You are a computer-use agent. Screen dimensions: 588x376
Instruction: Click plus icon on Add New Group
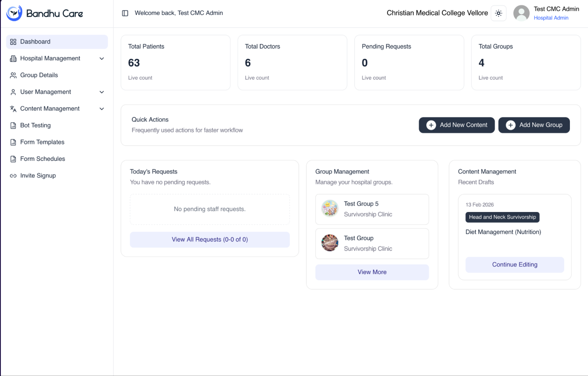(x=511, y=125)
